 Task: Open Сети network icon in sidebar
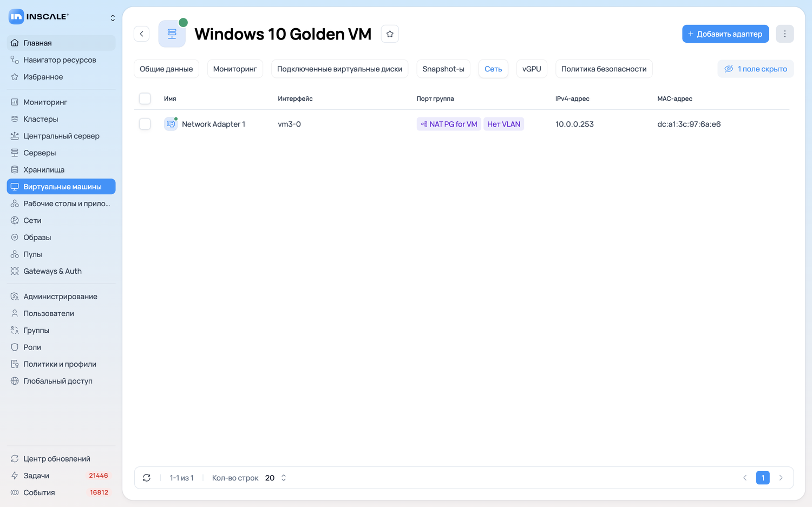tap(15, 220)
